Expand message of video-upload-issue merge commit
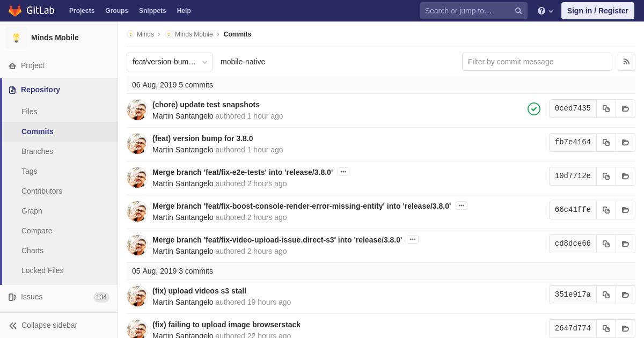644x338 pixels. click(413, 239)
